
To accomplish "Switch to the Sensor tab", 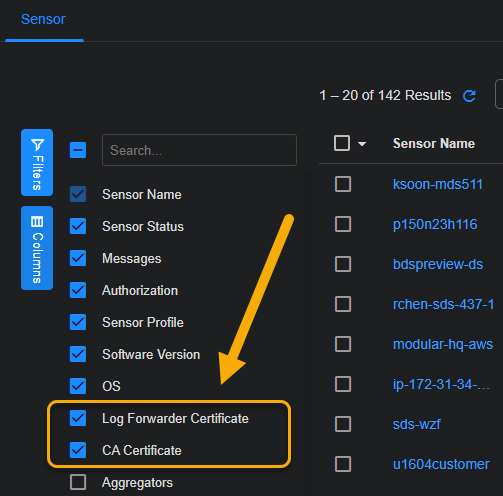I will 43,19.
